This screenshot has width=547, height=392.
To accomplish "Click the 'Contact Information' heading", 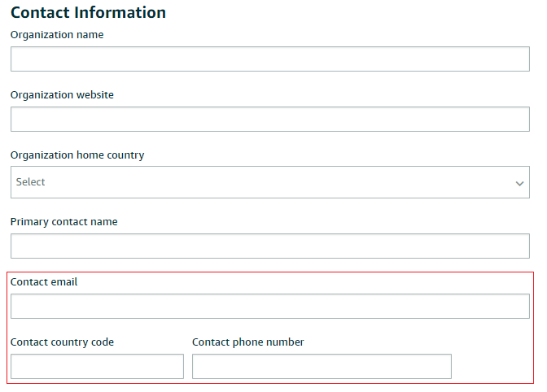I will (88, 12).
